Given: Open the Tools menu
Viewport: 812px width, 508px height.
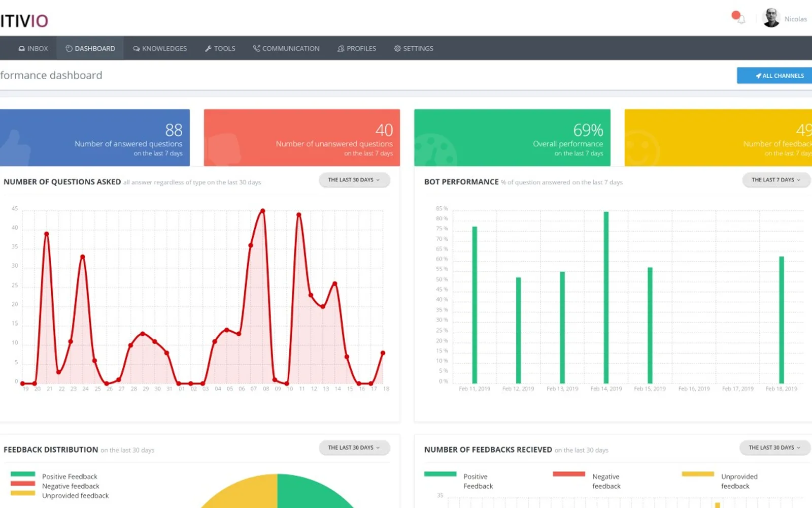Looking at the screenshot, I should coord(220,48).
